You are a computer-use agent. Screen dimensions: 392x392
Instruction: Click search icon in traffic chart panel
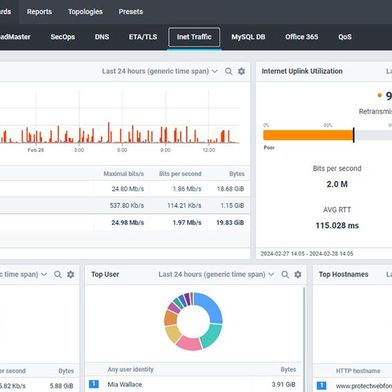229,71
